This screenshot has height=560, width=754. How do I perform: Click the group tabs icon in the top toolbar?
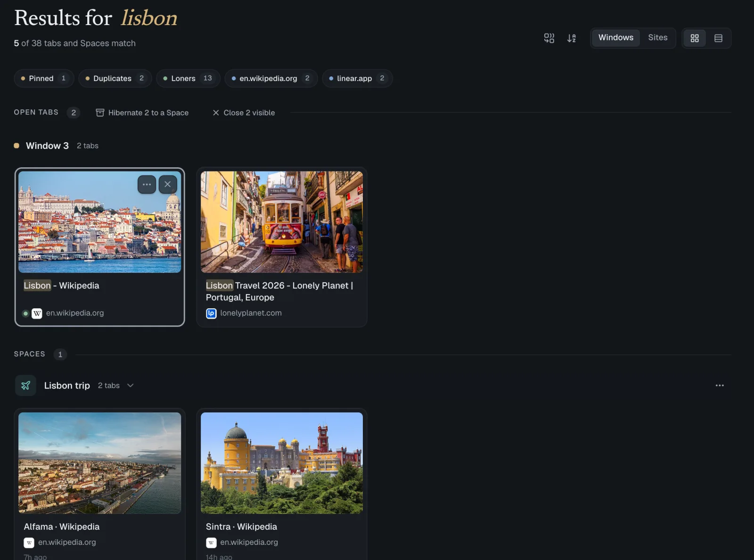pyautogui.click(x=549, y=38)
